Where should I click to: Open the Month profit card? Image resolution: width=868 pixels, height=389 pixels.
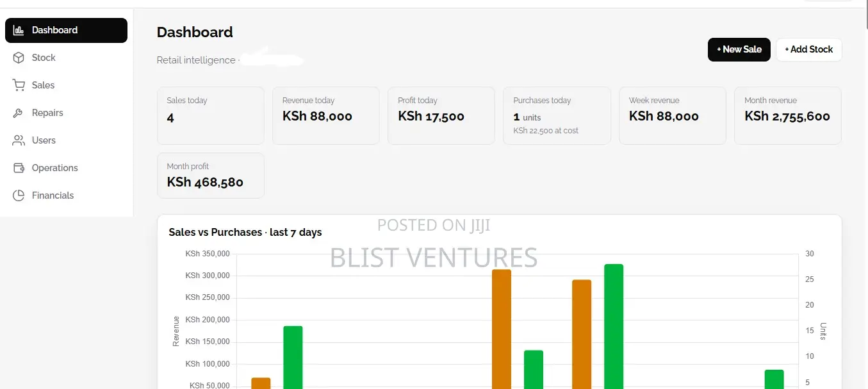click(x=211, y=176)
